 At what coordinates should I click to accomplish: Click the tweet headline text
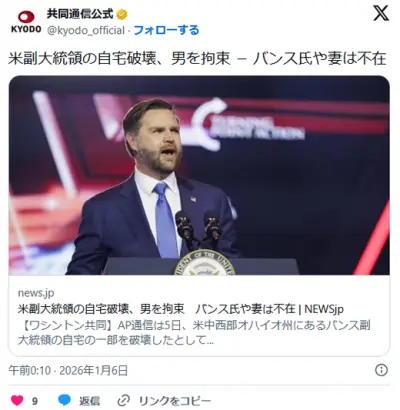(x=197, y=59)
